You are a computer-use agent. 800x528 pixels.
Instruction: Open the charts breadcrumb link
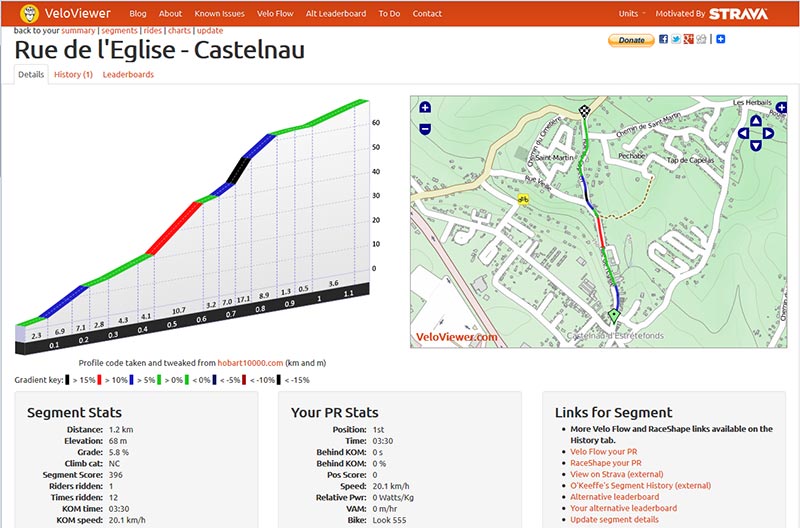pos(180,31)
